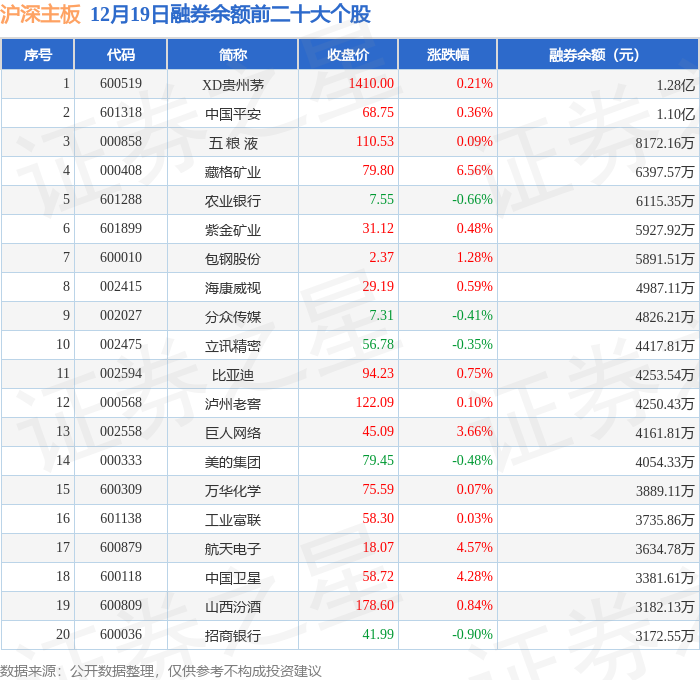
Task: Select stock code 601899
Action: 121,229
